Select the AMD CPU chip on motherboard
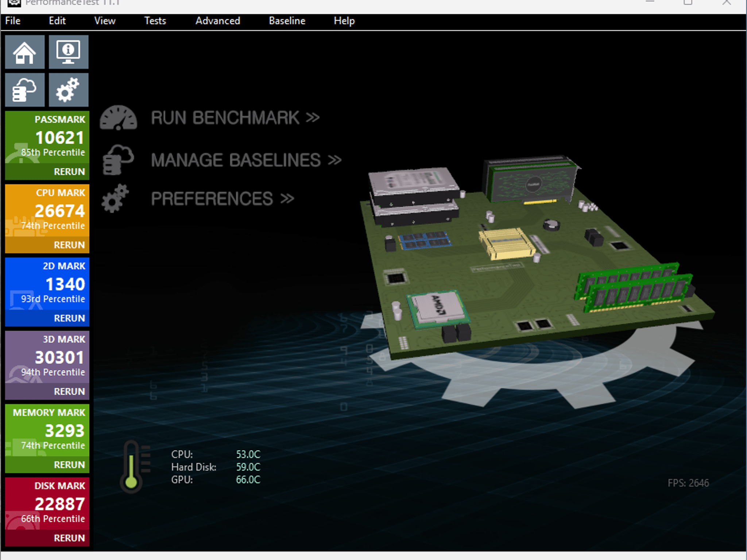This screenshot has width=747, height=560. pos(438,309)
